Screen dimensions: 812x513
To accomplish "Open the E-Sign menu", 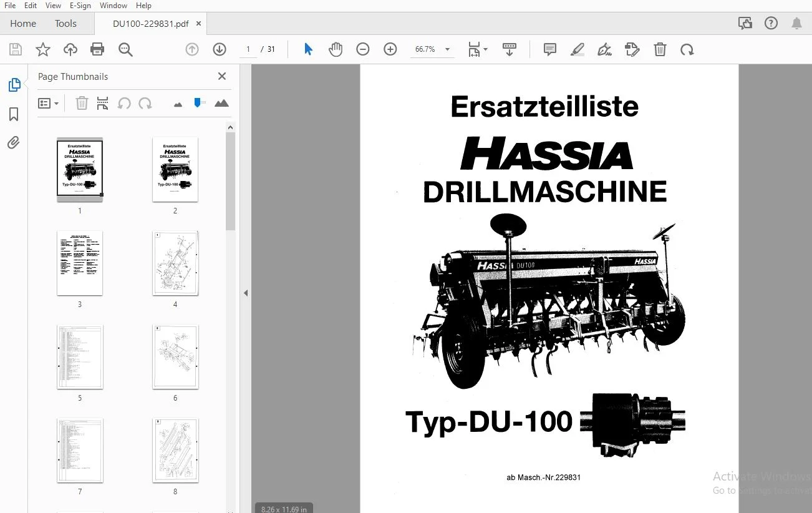I will tap(80, 6).
